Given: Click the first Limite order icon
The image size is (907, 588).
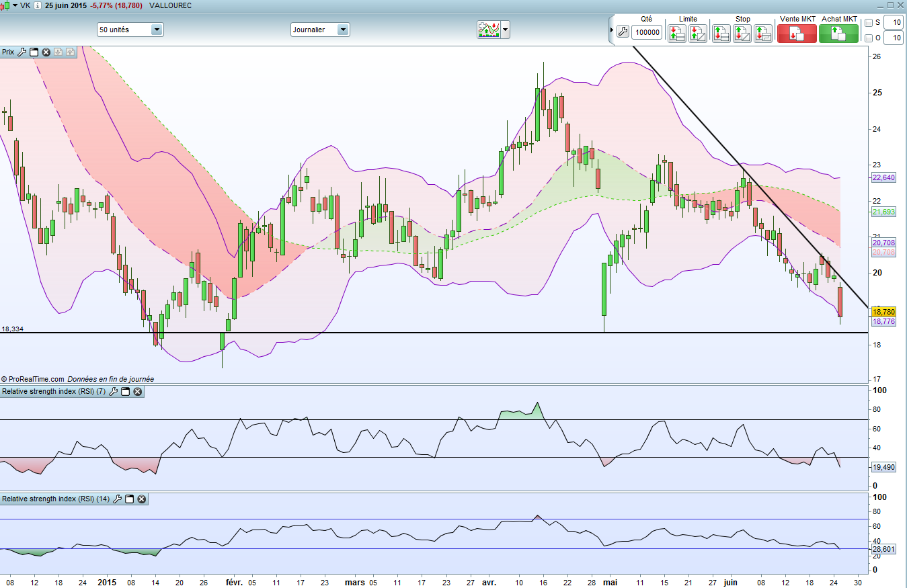Looking at the screenshot, I should coord(677,33).
